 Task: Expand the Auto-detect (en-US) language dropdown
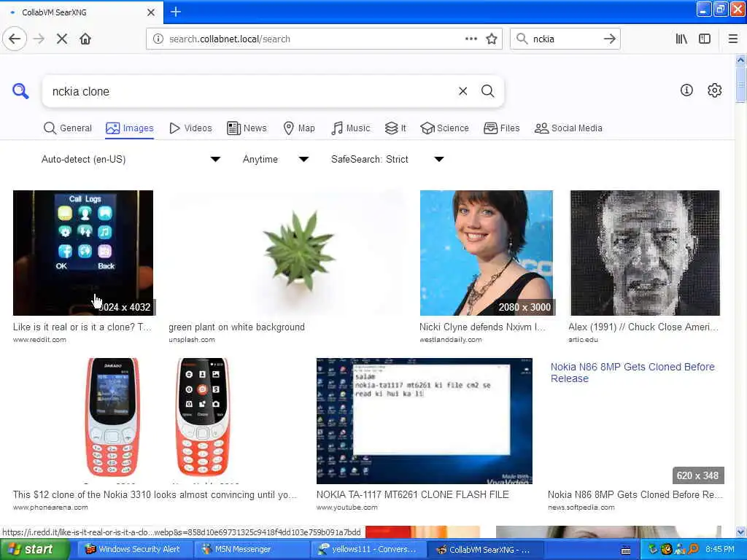[131, 159]
